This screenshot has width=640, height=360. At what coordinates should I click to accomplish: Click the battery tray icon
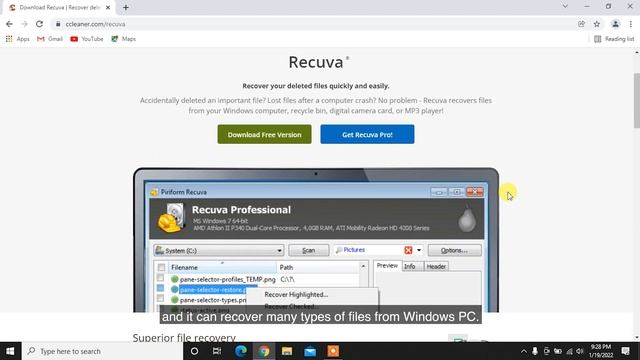point(558,351)
